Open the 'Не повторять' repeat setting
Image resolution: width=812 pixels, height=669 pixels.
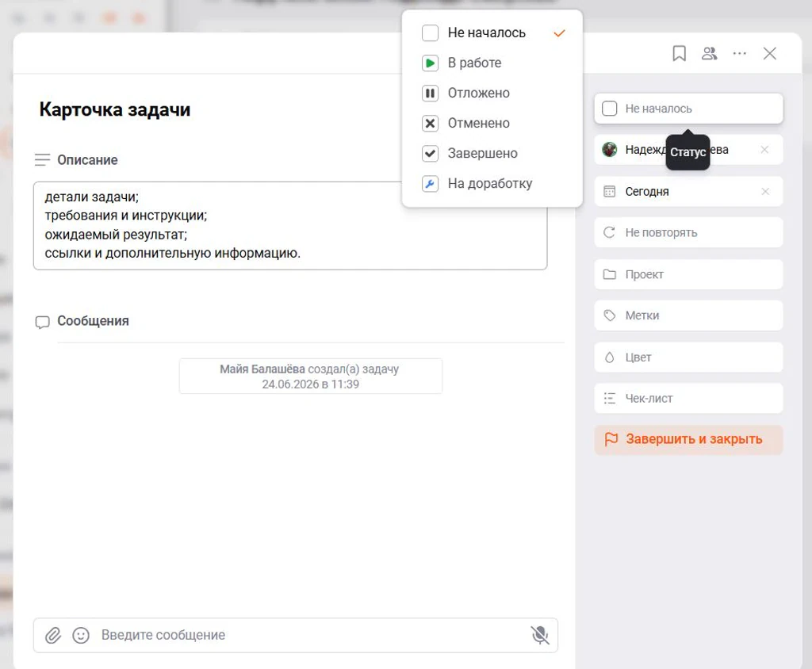[x=688, y=232]
